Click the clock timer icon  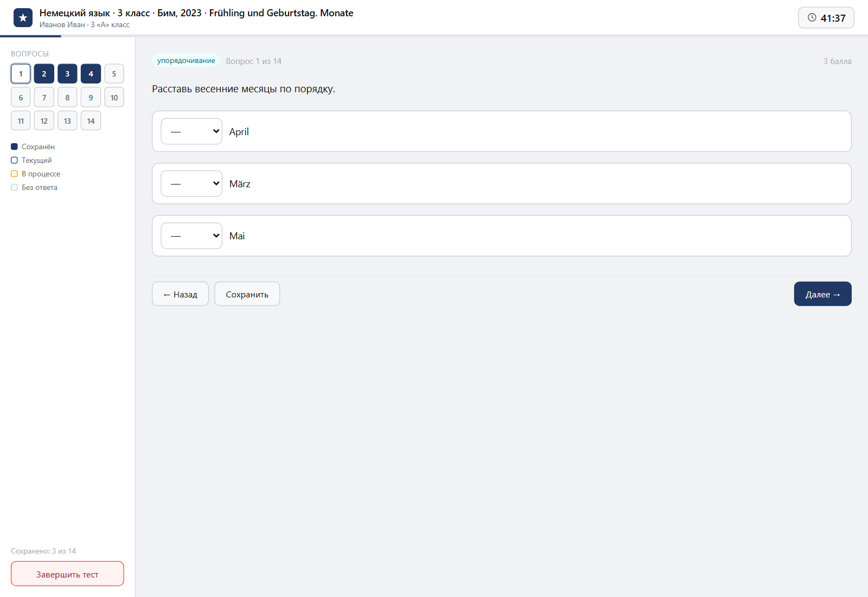812,17
